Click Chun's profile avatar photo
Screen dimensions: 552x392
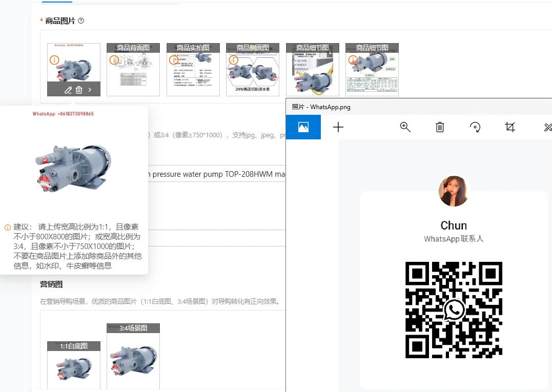click(x=454, y=191)
